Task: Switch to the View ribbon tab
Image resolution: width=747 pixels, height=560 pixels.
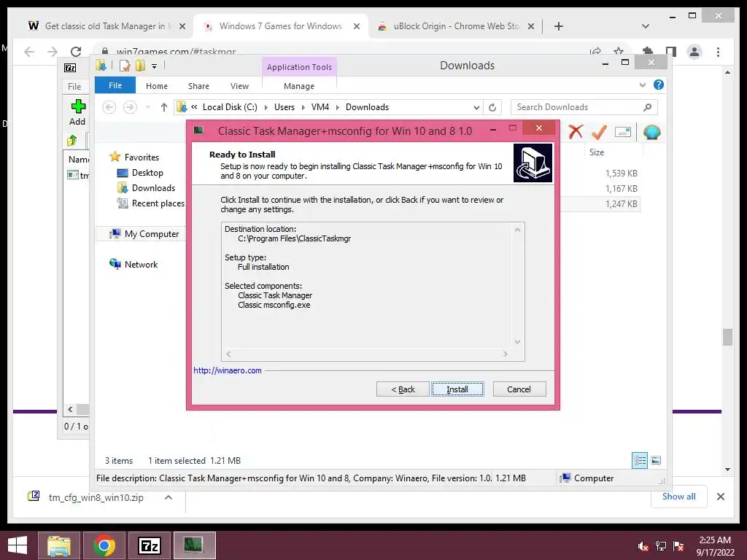Action: [239, 86]
